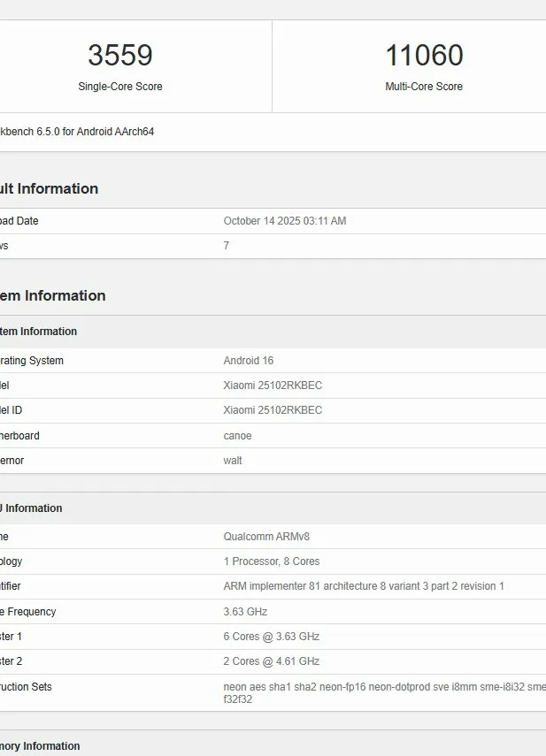Screen dimensions: 546x756
Task: Click the Xiaomi 25102RKBEC Model ID value
Action: [273, 410]
